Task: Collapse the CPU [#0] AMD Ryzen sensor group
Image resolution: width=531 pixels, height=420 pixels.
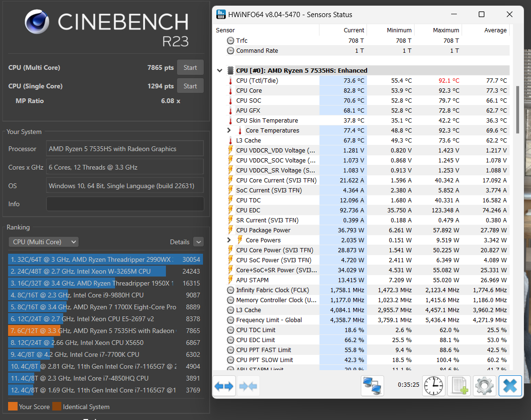Action: pyautogui.click(x=220, y=70)
